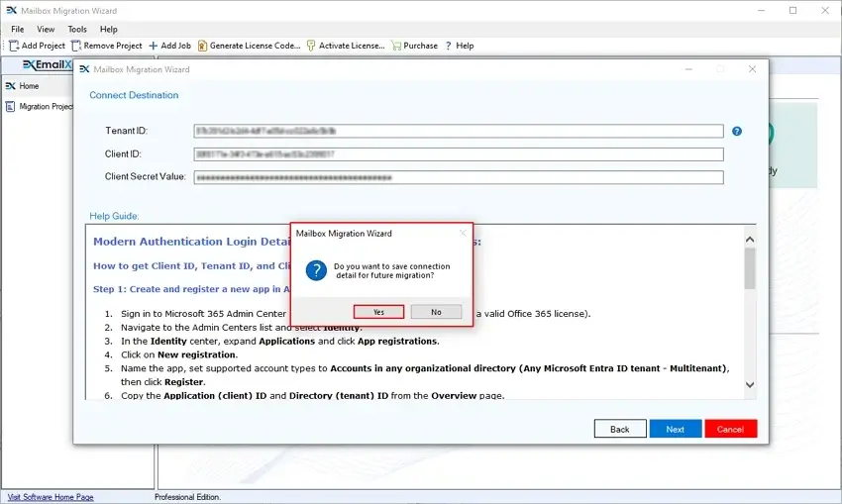Close the small Mailbox Migration Wizard prompt
842x504 pixels.
[463, 233]
